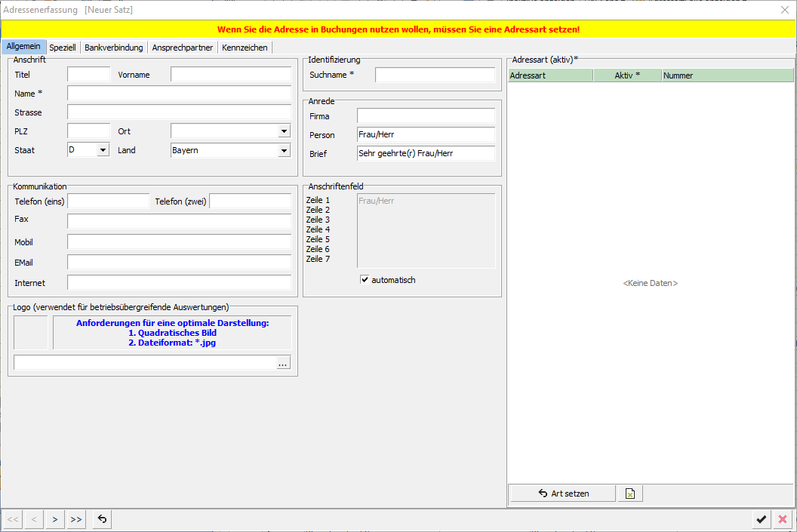Click the red X to cancel the entry
The height and width of the screenshot is (532, 797).
782,519
